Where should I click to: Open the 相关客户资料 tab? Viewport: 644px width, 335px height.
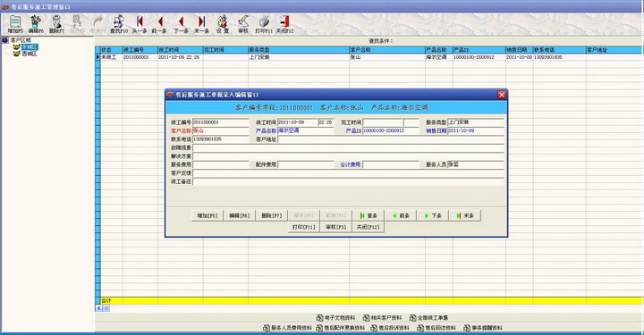click(x=383, y=318)
